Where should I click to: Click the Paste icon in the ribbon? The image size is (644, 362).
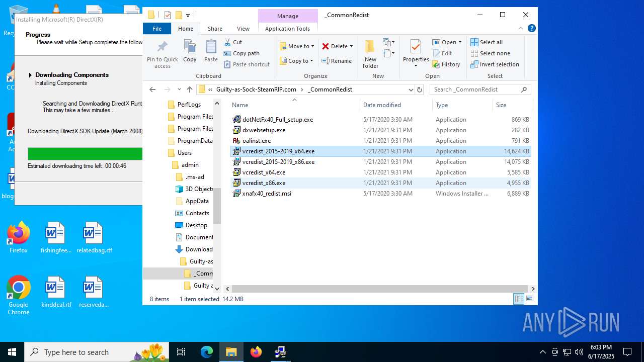coord(211,47)
